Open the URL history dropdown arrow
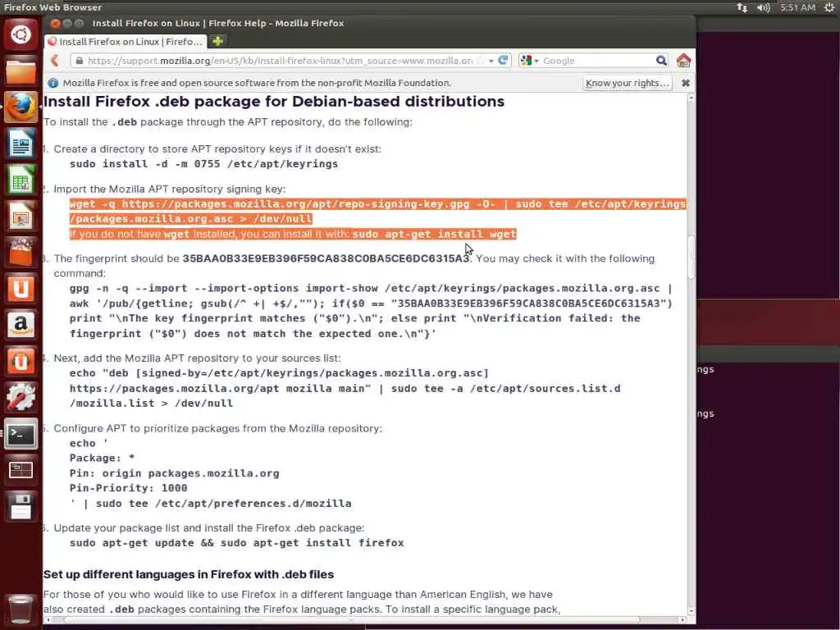Screen dimensions: 840x630 point(491,61)
